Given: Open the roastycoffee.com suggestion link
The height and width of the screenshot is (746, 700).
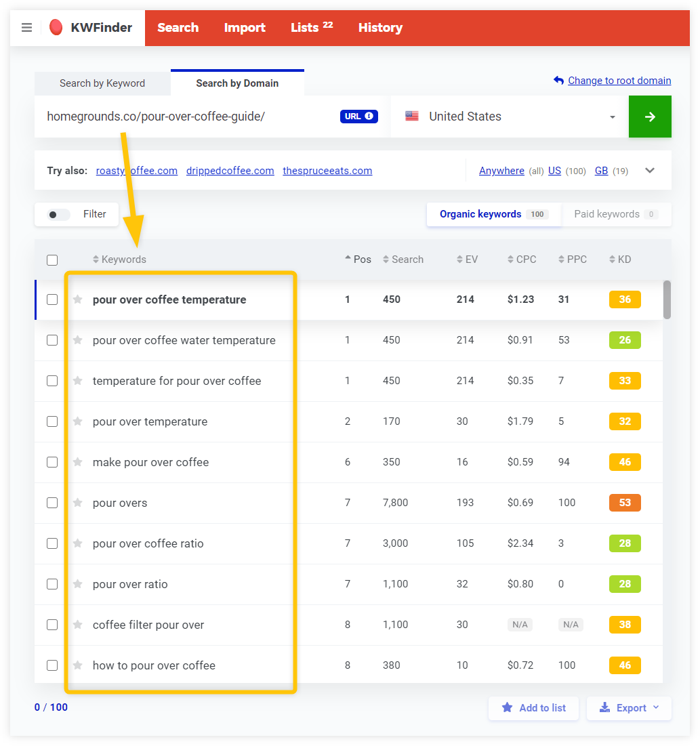Looking at the screenshot, I should pyautogui.click(x=137, y=171).
